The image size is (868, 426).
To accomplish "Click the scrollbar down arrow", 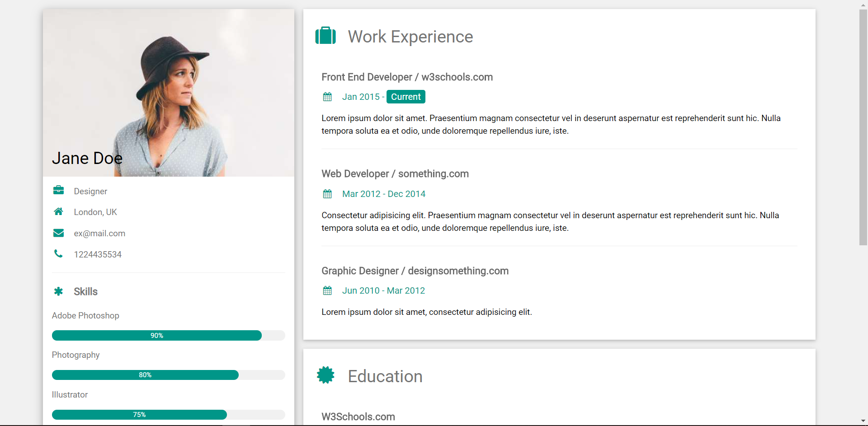I will (x=863, y=421).
